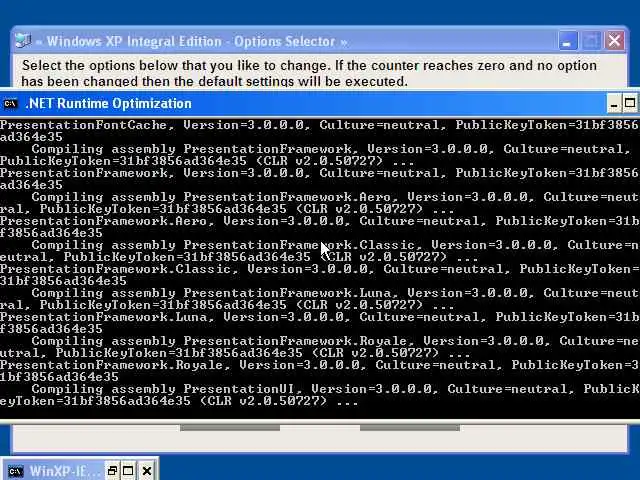Click the right progress bar in Options Selector
The width and height of the screenshot is (640, 480).
[410, 428]
